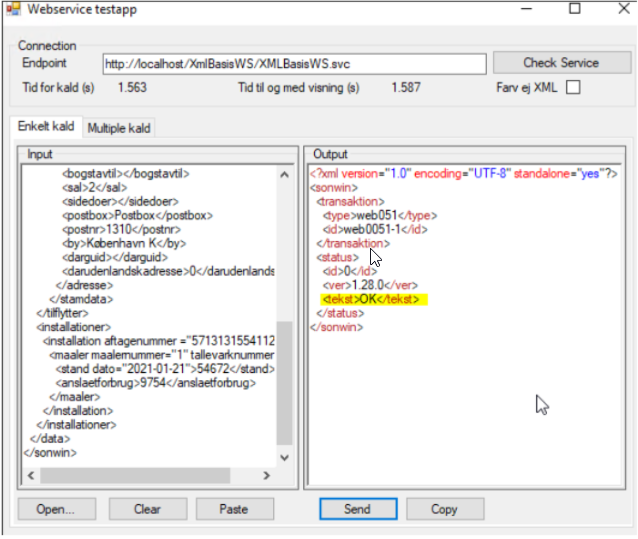The height and width of the screenshot is (539, 638).
Task: Click the Input scroll down arrow
Action: tap(285, 458)
